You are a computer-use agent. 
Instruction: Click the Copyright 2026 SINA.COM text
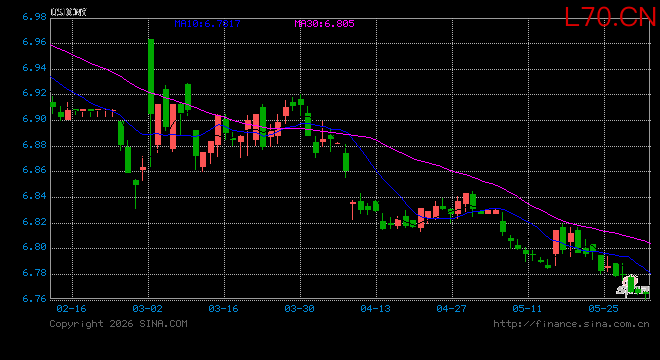tap(118, 324)
